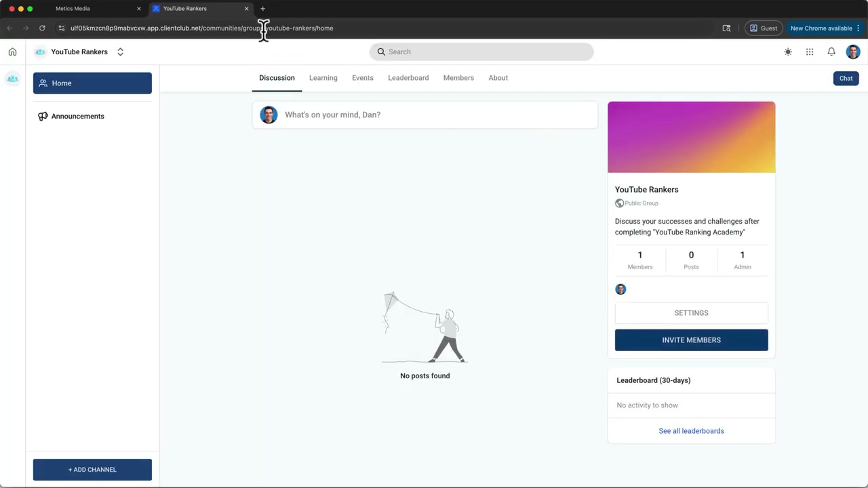868x488 pixels.
Task: Switch to the Learning tab
Action: 323,78
